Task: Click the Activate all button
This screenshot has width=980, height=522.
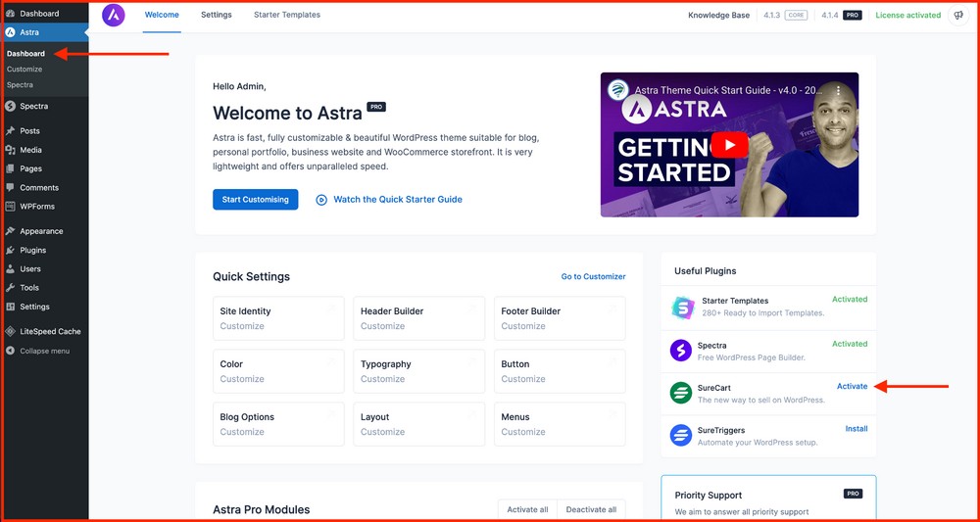Action: click(527, 509)
